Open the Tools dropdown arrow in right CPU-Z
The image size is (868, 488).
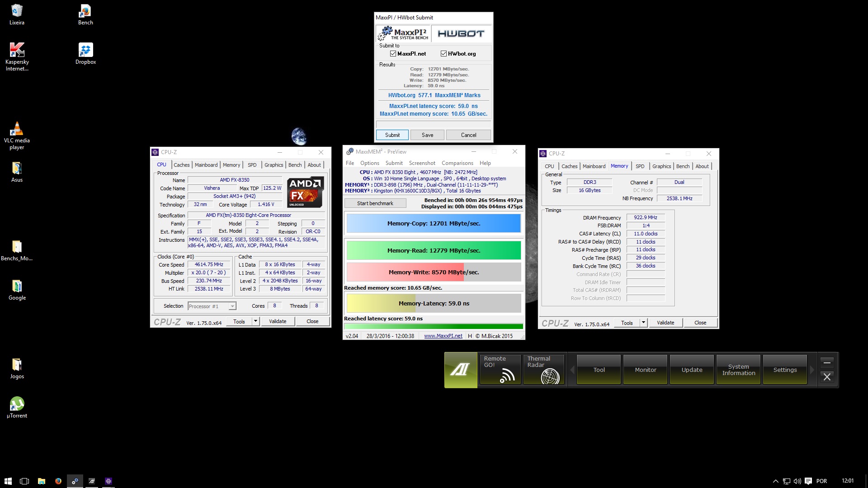coord(643,323)
